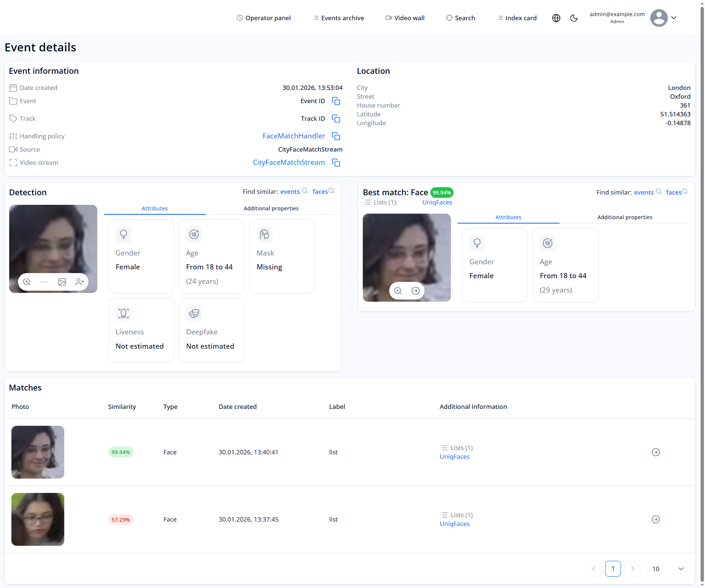Zoom in on the detection face photo
Image resolution: width=705 pixels, height=588 pixels.
[x=27, y=282]
